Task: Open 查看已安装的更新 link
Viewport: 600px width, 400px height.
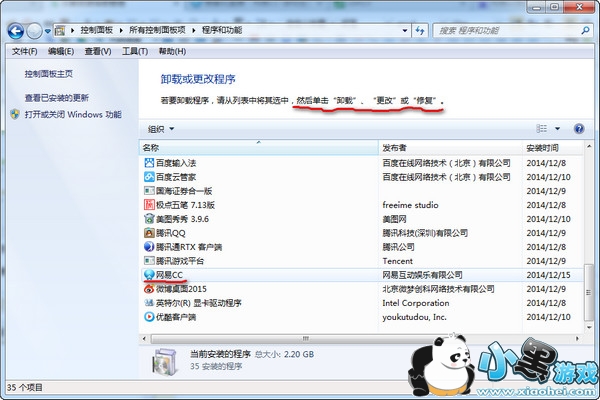Action: point(57,98)
